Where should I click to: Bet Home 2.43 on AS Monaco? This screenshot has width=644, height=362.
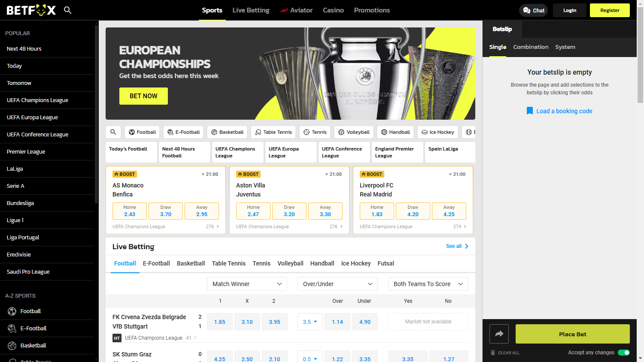pyautogui.click(x=130, y=211)
